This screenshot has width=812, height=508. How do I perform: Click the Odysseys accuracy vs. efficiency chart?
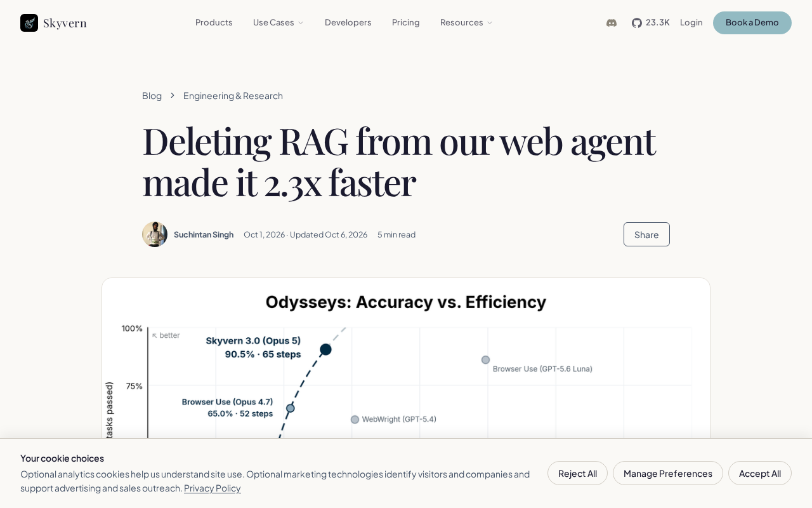(x=406, y=359)
